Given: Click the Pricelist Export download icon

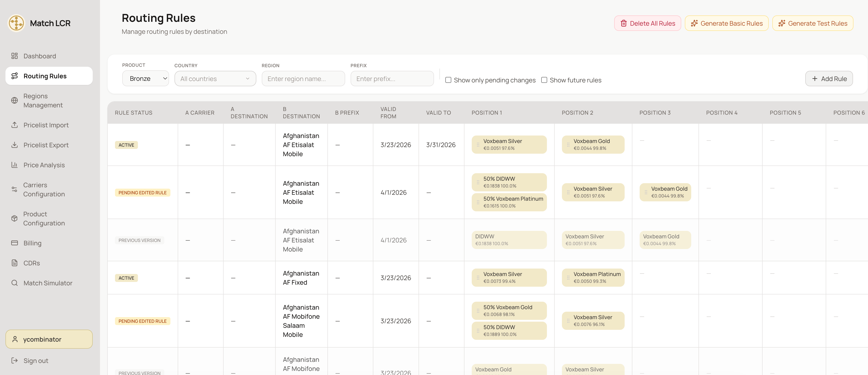Looking at the screenshot, I should [x=15, y=145].
